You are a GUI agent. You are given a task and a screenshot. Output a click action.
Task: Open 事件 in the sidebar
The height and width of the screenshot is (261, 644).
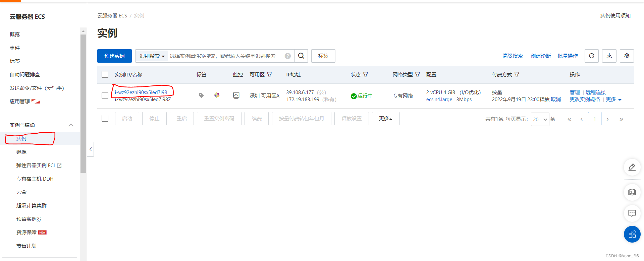15,48
